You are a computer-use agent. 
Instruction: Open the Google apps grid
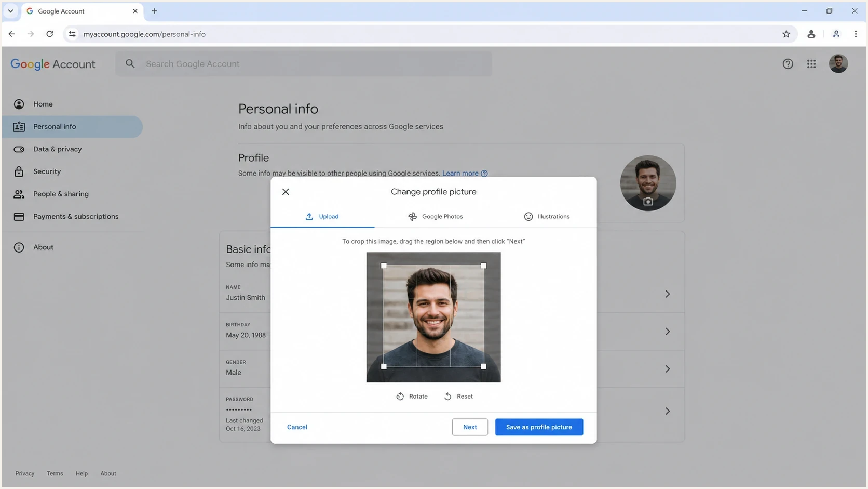coord(811,64)
